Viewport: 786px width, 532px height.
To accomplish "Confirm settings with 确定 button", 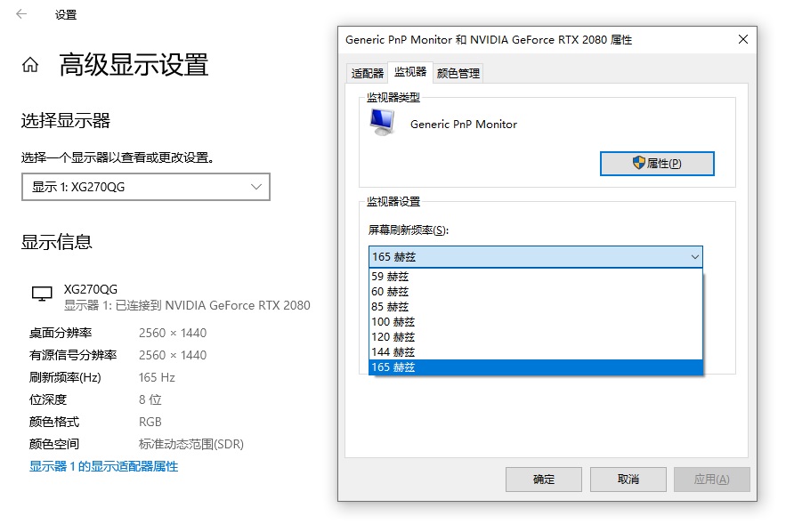I will pos(543,479).
